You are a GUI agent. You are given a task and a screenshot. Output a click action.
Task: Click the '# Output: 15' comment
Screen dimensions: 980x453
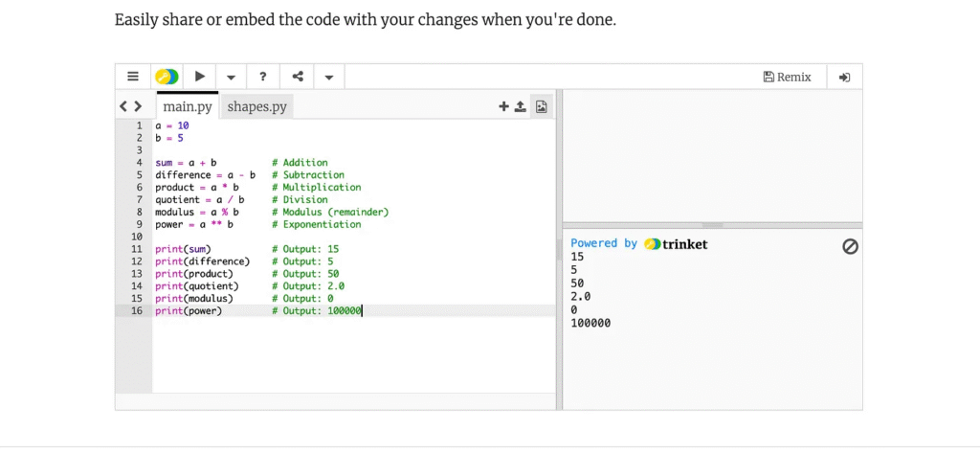[305, 248]
